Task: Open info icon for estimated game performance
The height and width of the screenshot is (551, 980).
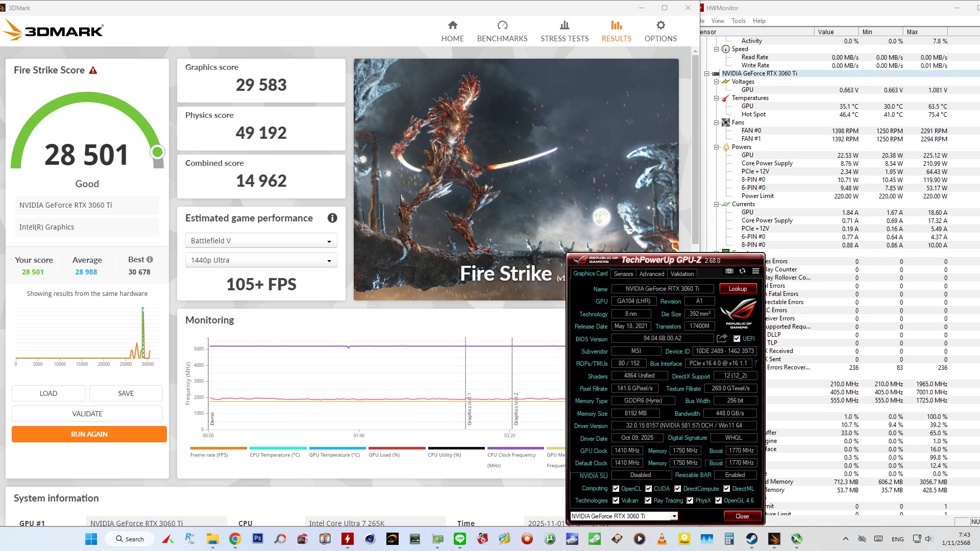Action: click(x=332, y=218)
